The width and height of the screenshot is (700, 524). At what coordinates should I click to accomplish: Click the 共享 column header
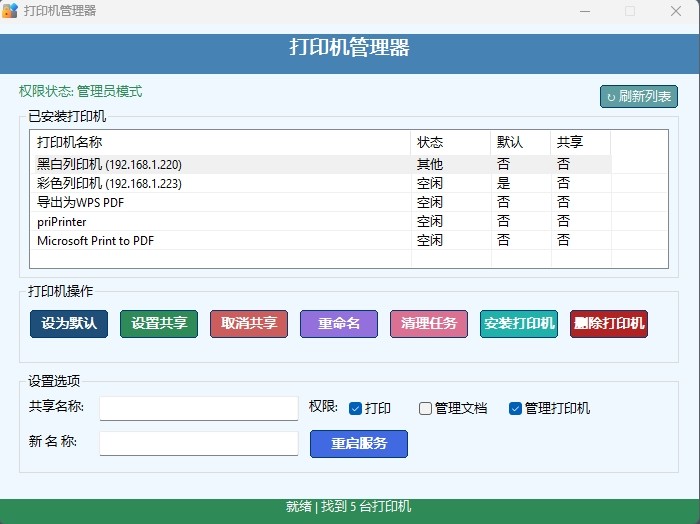580,142
